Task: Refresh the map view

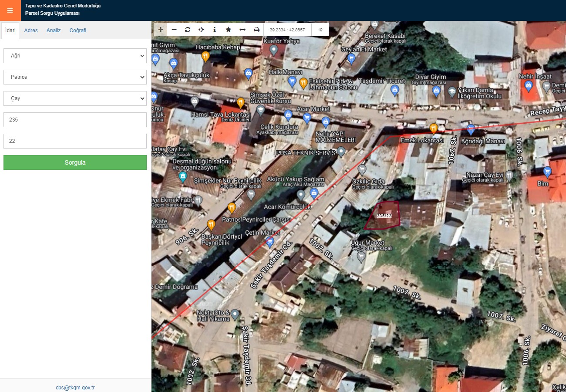Action: [x=188, y=30]
